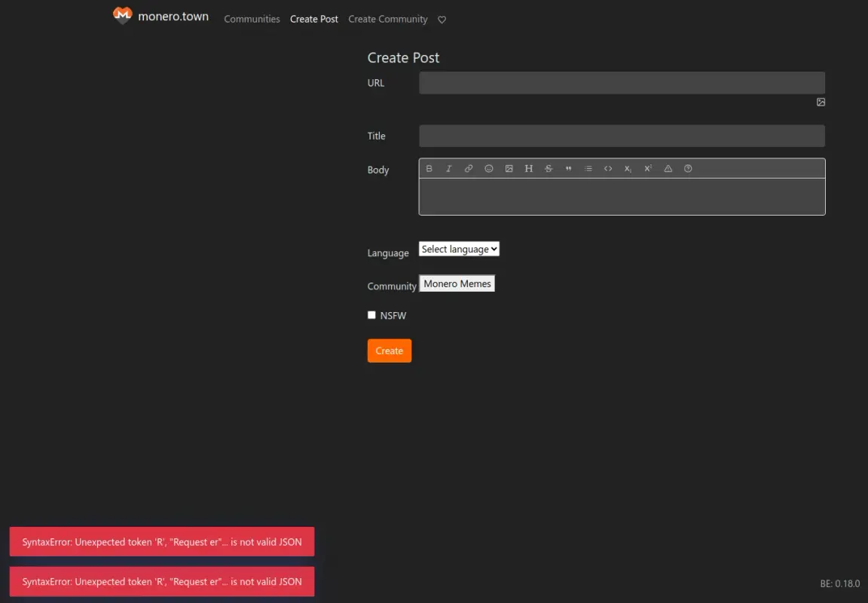The width and height of the screenshot is (868, 603).
Task: Open the emoji picker in Body toolbar
Action: pyautogui.click(x=489, y=168)
